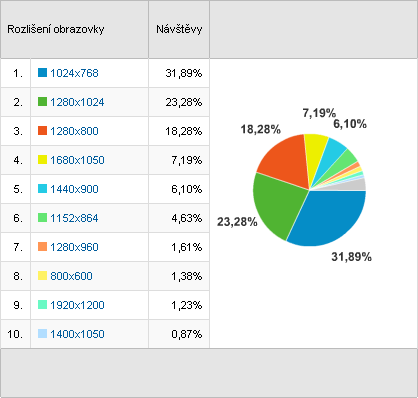Click the Návštěvy column header

click(179, 29)
